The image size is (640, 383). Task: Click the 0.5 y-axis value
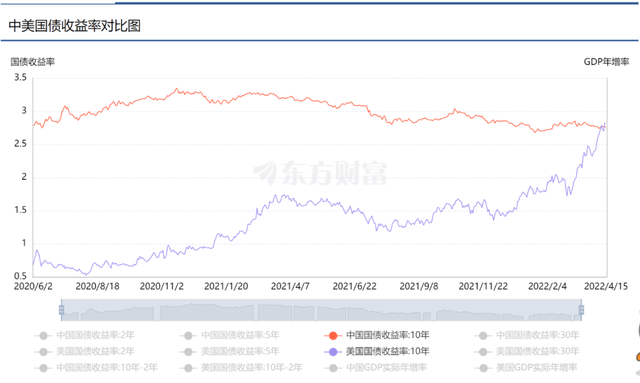click(x=20, y=276)
